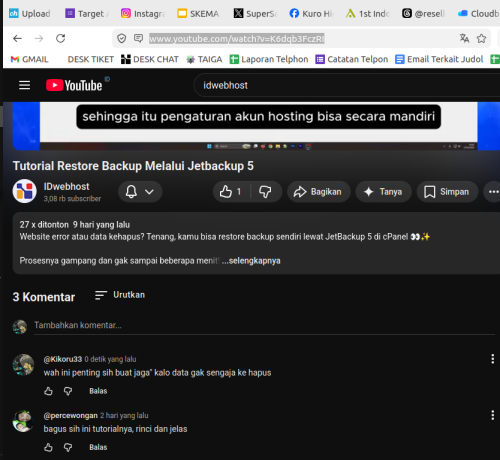This screenshot has height=460, width=500.
Task: Open the shield tracking protection icon
Action: click(122, 39)
